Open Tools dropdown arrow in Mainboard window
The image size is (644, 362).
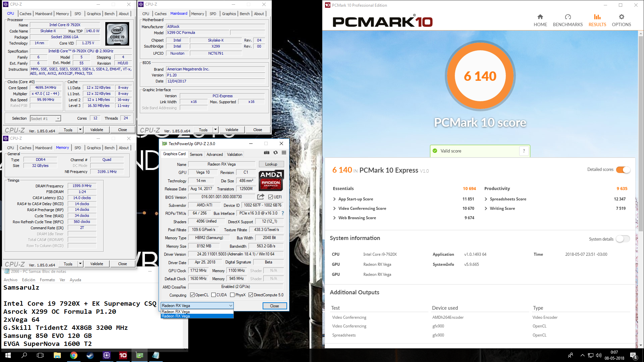pos(215,130)
